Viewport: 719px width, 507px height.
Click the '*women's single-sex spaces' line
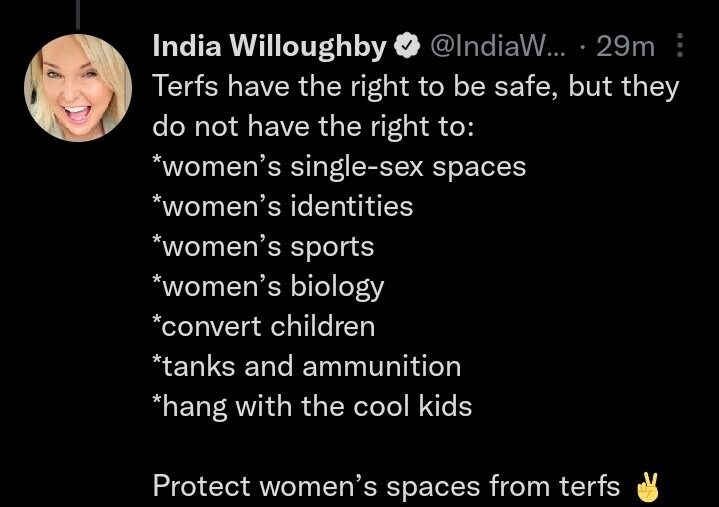[339, 167]
